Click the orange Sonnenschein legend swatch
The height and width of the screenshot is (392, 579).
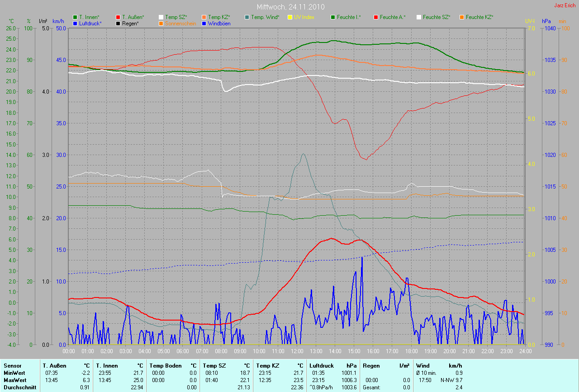(x=161, y=23)
